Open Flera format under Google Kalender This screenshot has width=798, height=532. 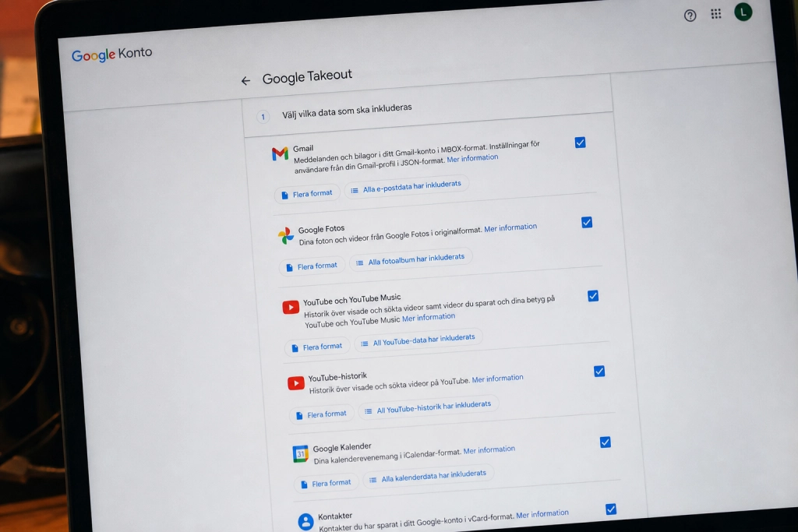(x=327, y=483)
